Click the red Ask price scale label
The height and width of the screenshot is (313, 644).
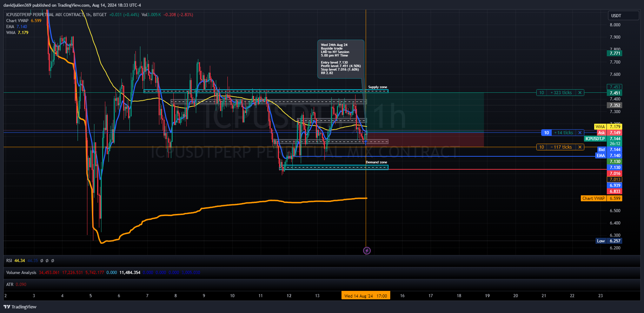[x=609, y=133]
